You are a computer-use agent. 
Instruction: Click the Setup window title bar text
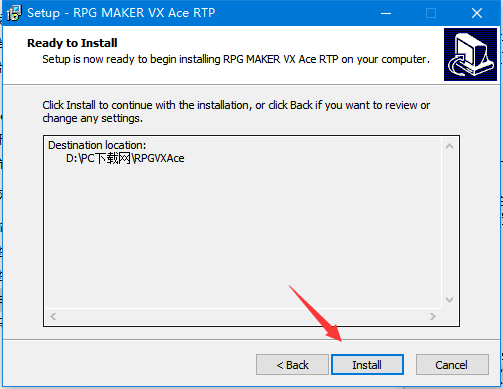coord(121,13)
